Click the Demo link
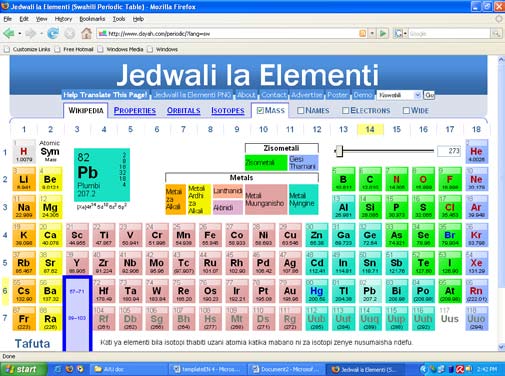The width and height of the screenshot is (505, 376). click(x=363, y=95)
